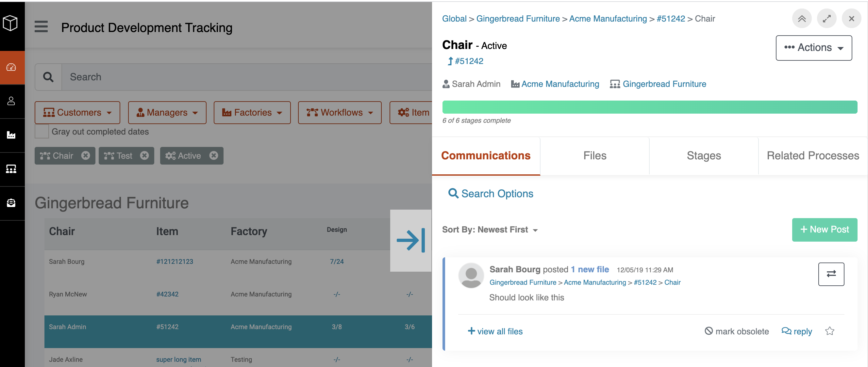Toggle Gray out completed dates checkbox
This screenshot has height=367, width=868.
coord(42,131)
